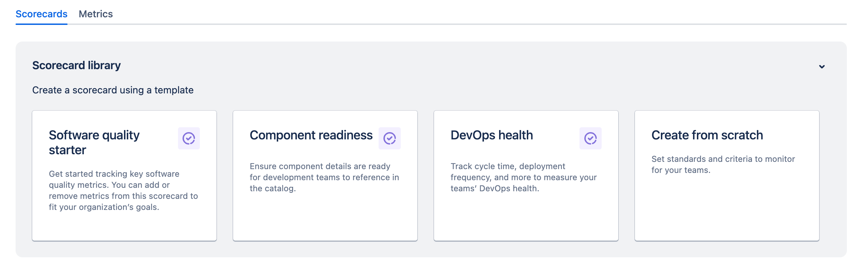Click the 'Ensure component details are ready' description
868x267 pixels.
[325, 177]
